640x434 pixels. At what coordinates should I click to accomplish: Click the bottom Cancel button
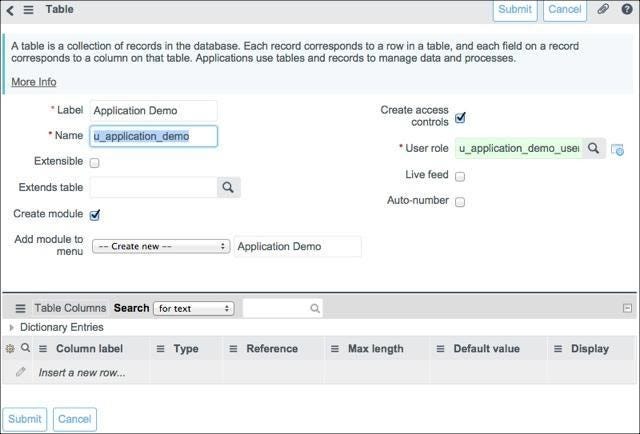pyautogui.click(x=75, y=419)
